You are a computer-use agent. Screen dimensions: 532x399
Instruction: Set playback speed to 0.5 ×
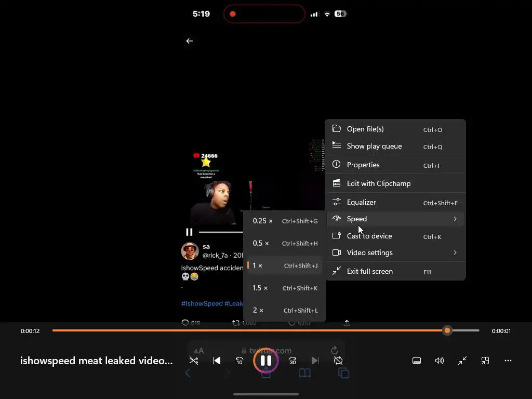pyautogui.click(x=285, y=243)
